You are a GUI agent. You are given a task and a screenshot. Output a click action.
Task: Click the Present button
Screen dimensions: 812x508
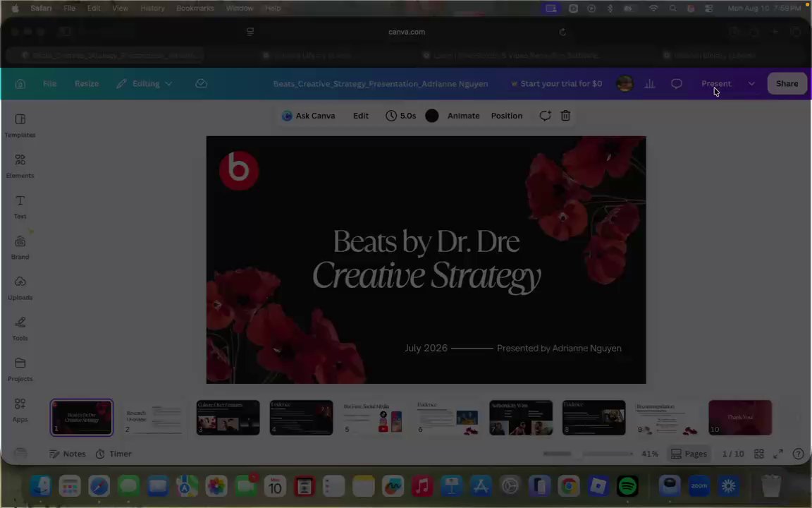pyautogui.click(x=716, y=83)
